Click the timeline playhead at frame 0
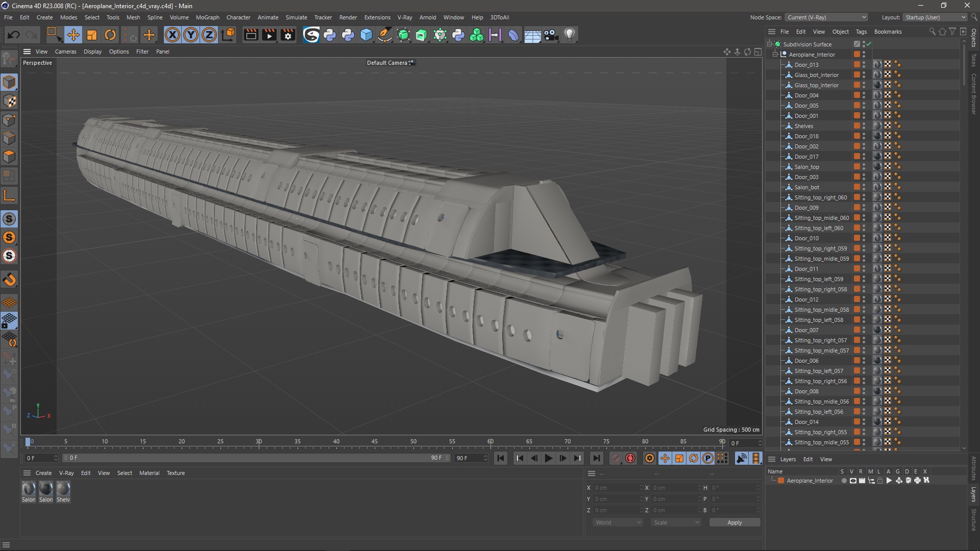 28,442
